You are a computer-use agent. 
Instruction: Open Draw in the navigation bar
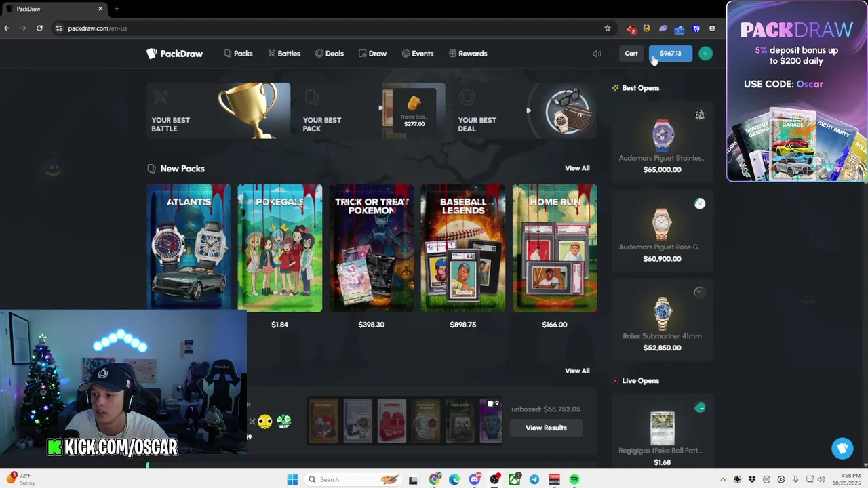[372, 54]
